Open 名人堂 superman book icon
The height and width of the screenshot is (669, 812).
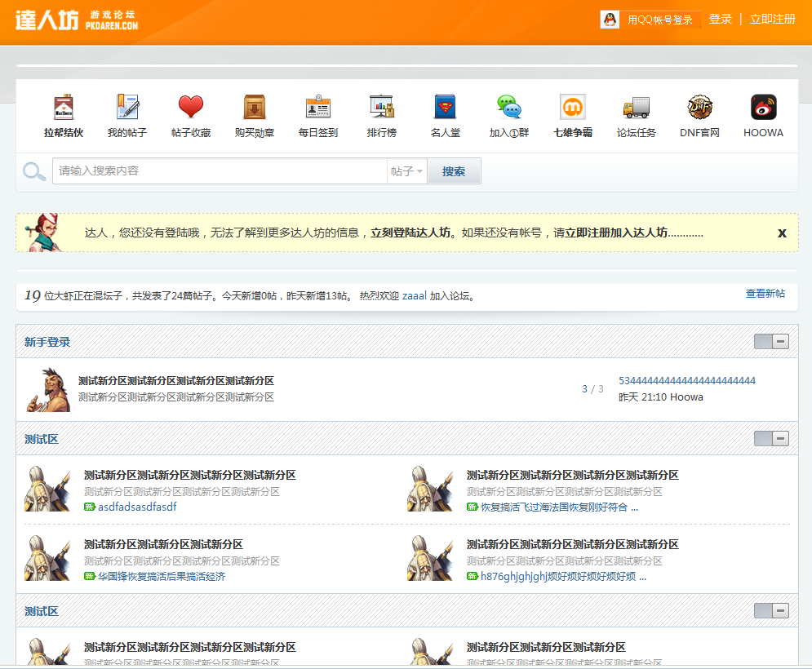click(x=446, y=108)
